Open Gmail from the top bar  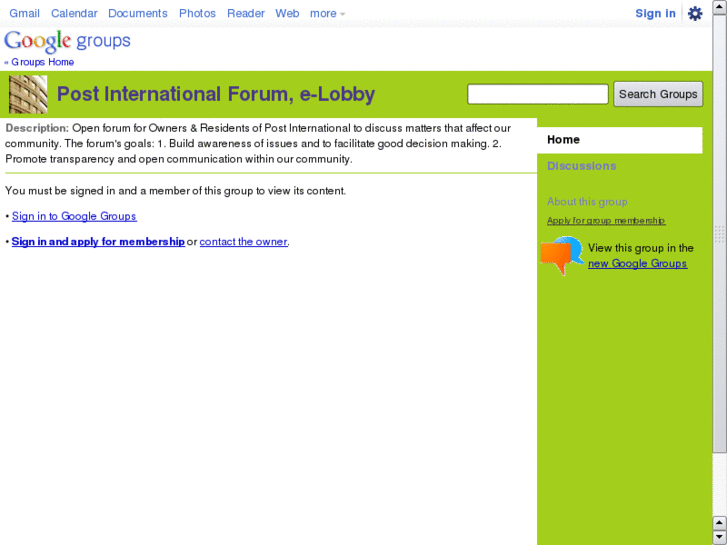click(x=25, y=13)
